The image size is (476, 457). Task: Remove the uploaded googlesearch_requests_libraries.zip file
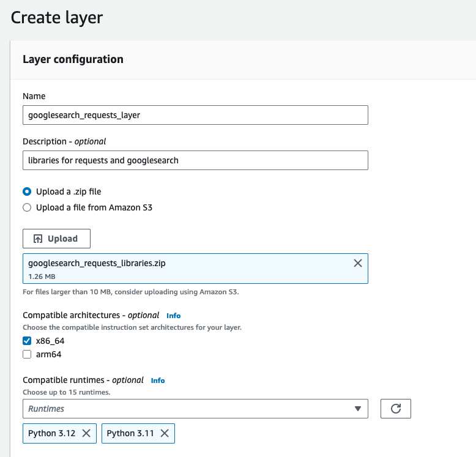point(358,263)
